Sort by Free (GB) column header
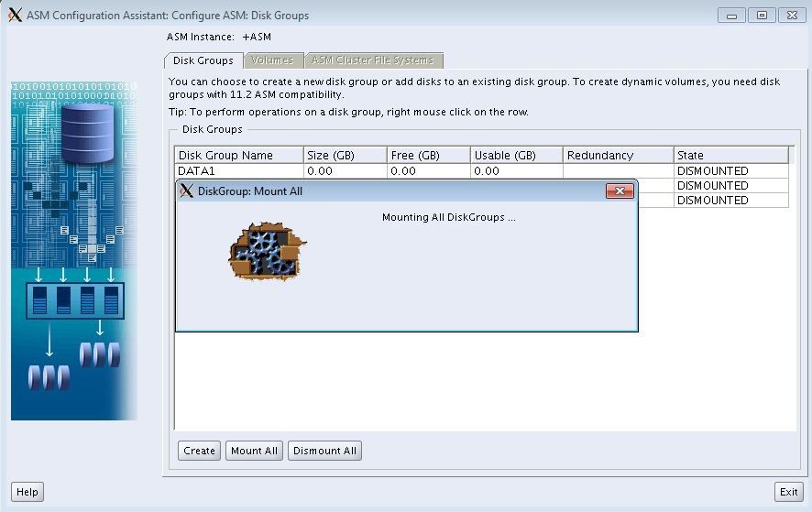This screenshot has width=812, height=512. click(429, 156)
